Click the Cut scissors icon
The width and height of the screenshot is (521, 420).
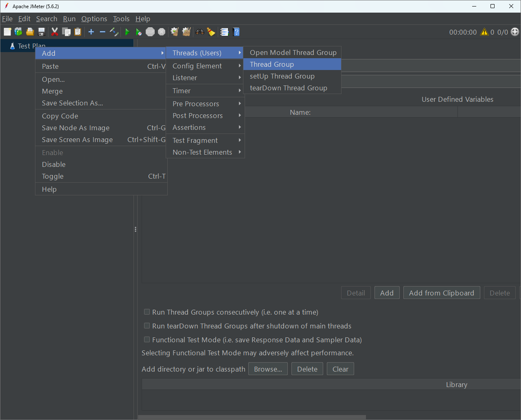click(55, 32)
